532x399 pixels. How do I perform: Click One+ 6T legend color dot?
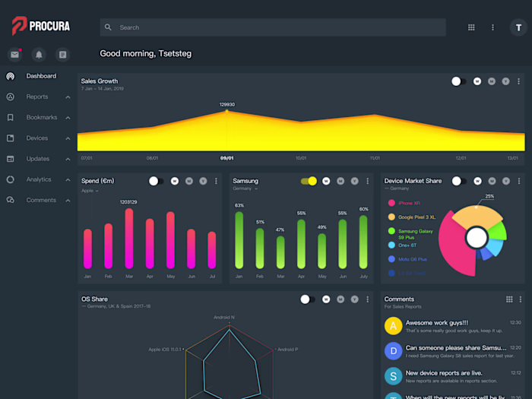point(391,245)
